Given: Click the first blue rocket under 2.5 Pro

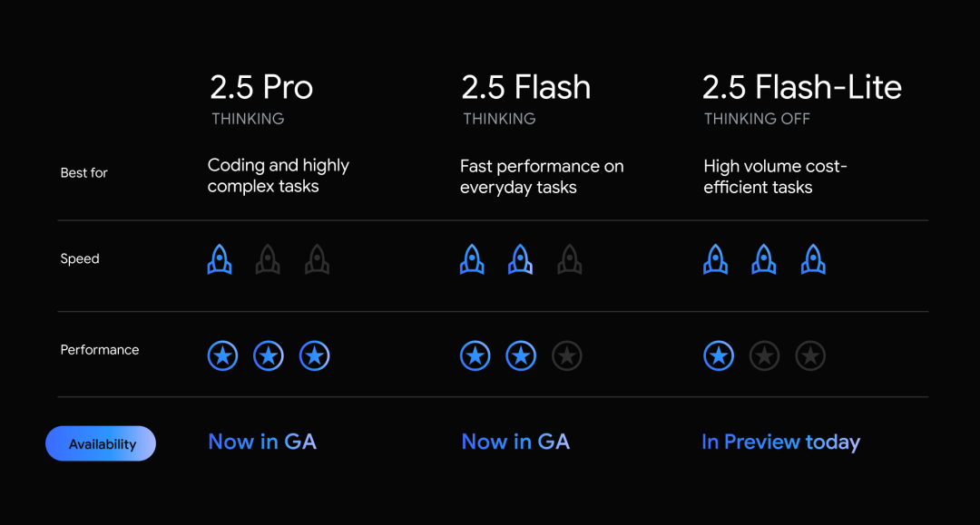Looking at the screenshot, I should click(220, 259).
